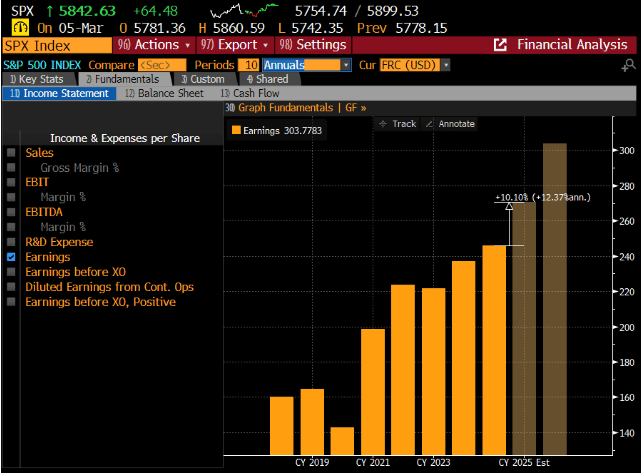Screen dimensions: 641x473
Task: Uncheck the Earnings checkbox
Action: pyautogui.click(x=11, y=257)
